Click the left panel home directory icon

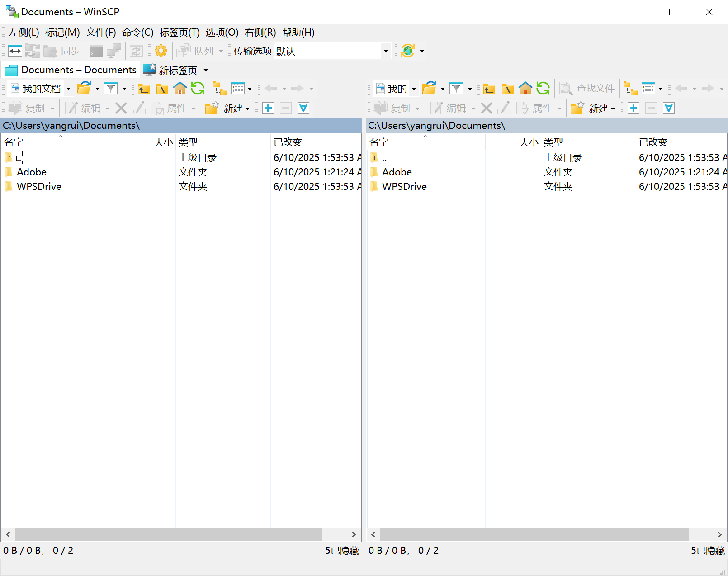pyautogui.click(x=180, y=89)
